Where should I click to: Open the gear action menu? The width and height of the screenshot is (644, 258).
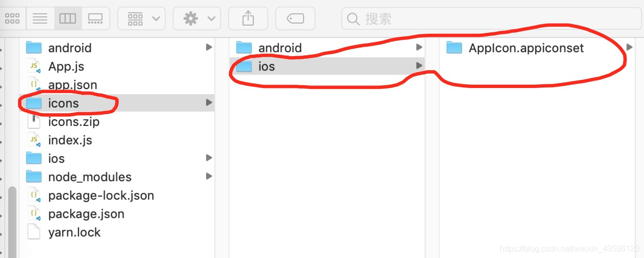pos(197,19)
